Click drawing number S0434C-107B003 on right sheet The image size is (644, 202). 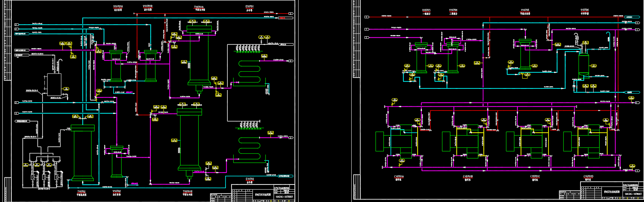633,194
